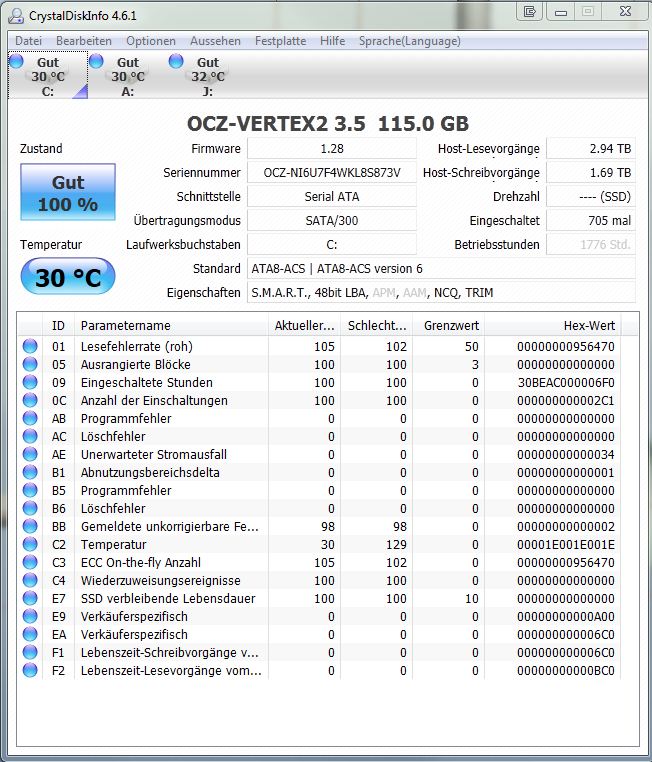Click the serial number field OCZ-NI6U7F4WKL8S873V
Image resolution: width=652 pixels, height=762 pixels.
click(332, 173)
